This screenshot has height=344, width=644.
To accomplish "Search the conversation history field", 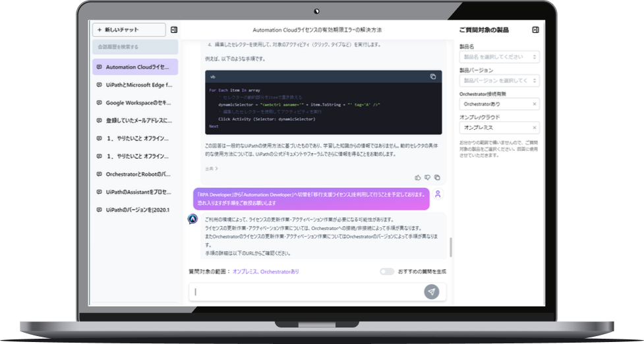I will (135, 47).
